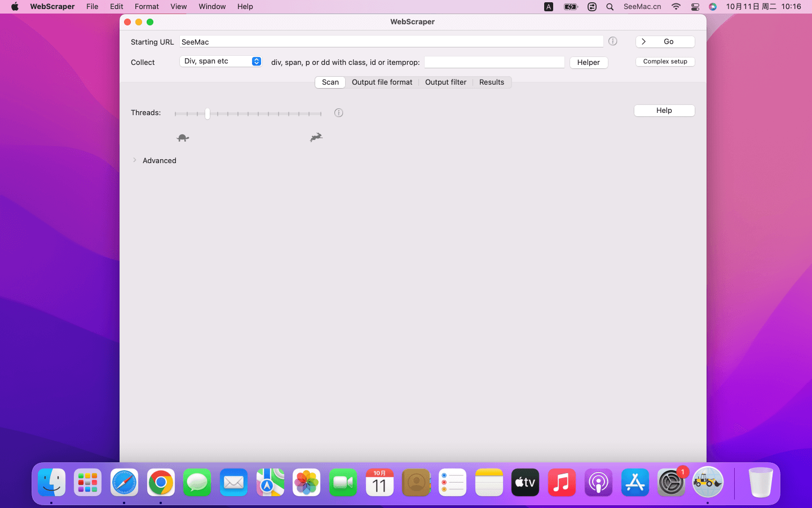This screenshot has height=508, width=812.
Task: Click the Threads slider handle
Action: point(208,113)
